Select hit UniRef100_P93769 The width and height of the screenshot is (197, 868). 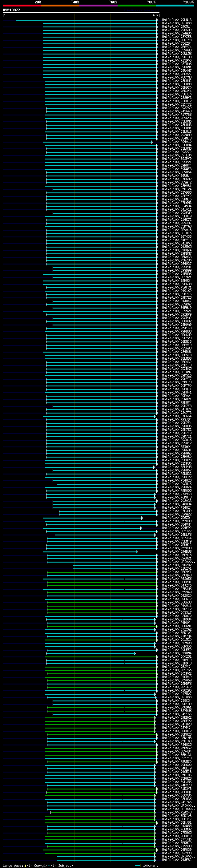pyautogui.click(x=177, y=108)
